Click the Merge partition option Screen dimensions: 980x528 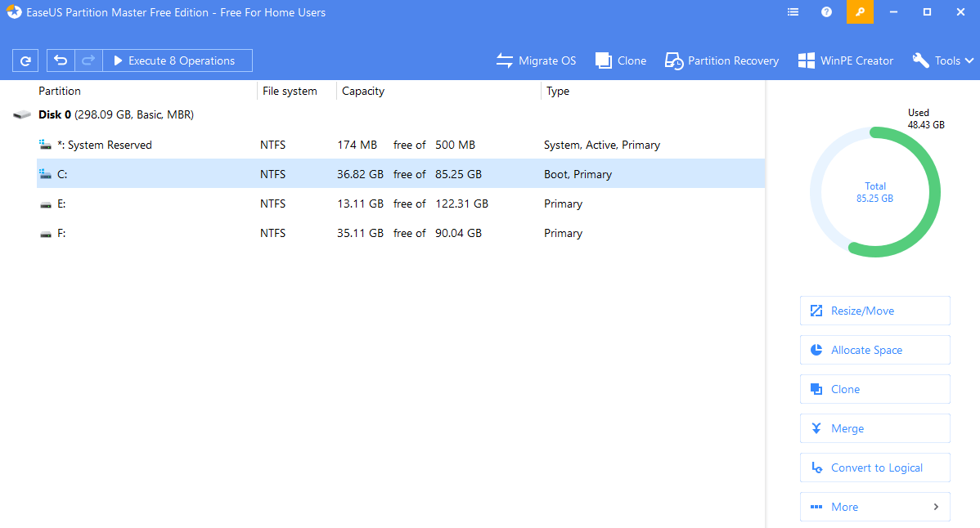click(x=874, y=428)
